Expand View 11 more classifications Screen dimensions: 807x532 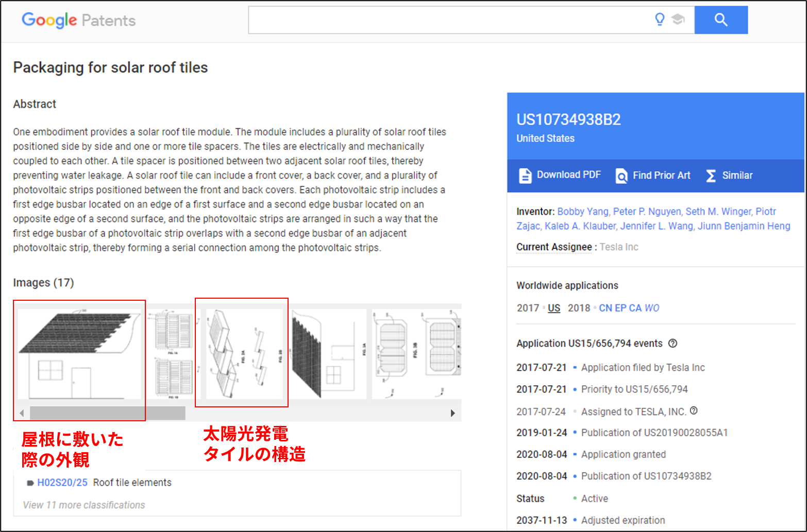pos(84,505)
